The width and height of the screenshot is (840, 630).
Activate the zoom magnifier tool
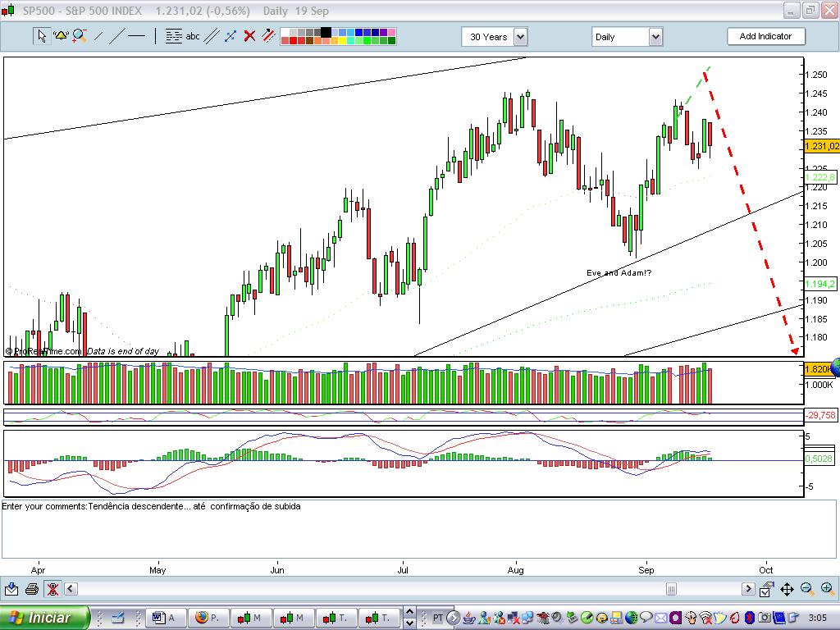78,35
